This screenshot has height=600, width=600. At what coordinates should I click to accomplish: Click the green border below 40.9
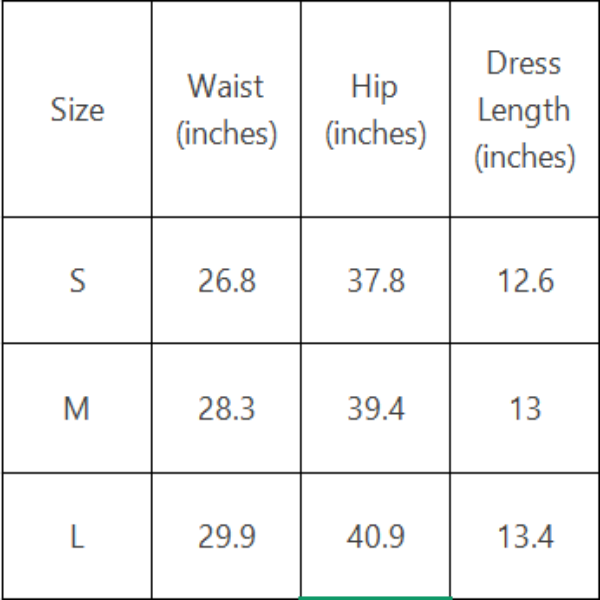point(376,597)
